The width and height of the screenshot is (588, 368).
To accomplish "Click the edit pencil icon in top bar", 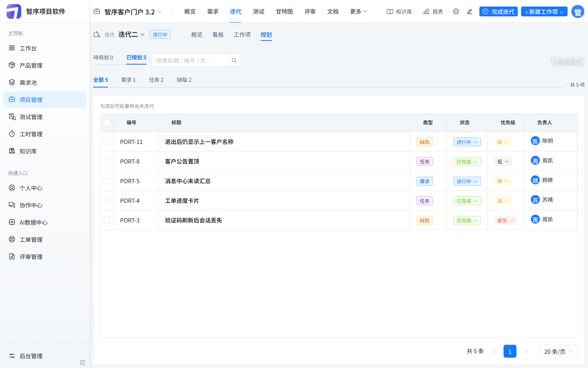I will 470,11.
